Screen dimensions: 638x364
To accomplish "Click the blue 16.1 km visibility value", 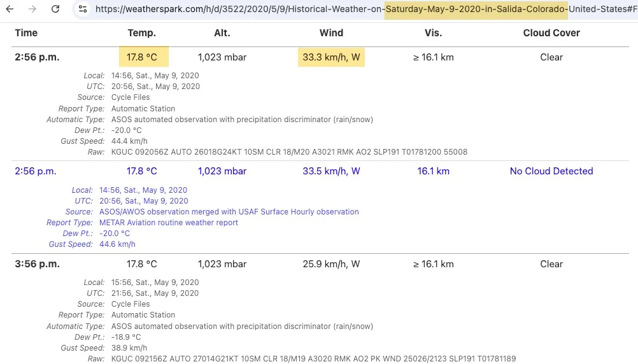I will 434,171.
